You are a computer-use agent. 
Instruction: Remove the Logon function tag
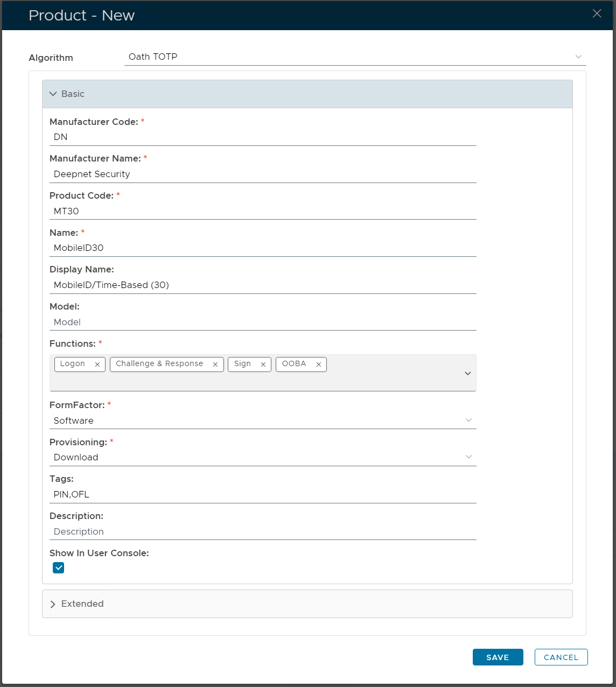[97, 364]
